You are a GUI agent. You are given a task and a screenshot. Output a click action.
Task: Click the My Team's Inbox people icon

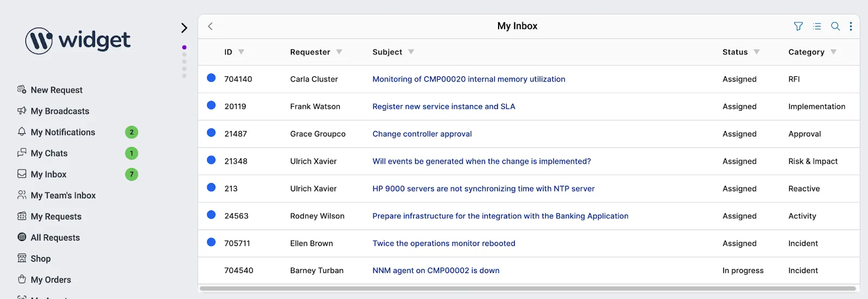coord(22,195)
